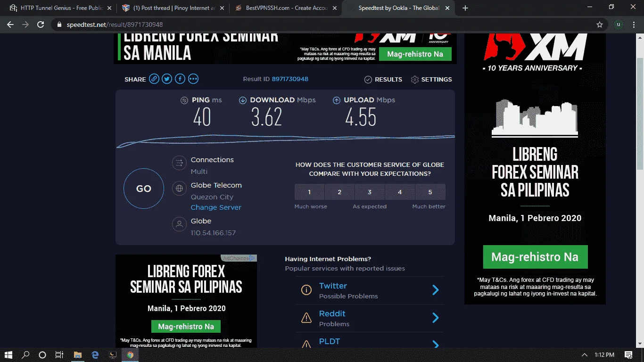This screenshot has height=362, width=644.
Task: Open Task View on the taskbar
Action: pos(59,354)
